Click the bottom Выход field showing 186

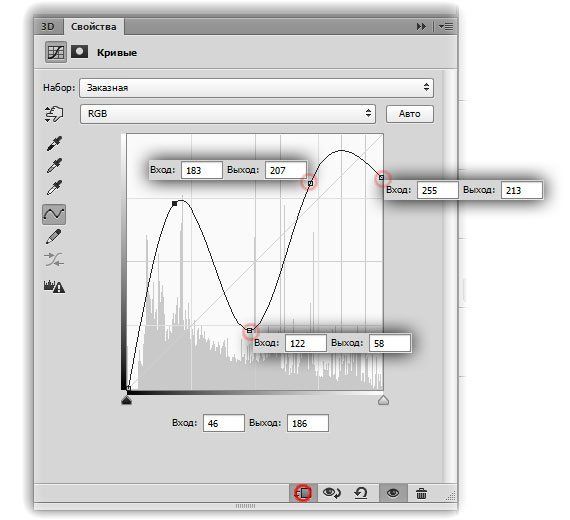308,423
